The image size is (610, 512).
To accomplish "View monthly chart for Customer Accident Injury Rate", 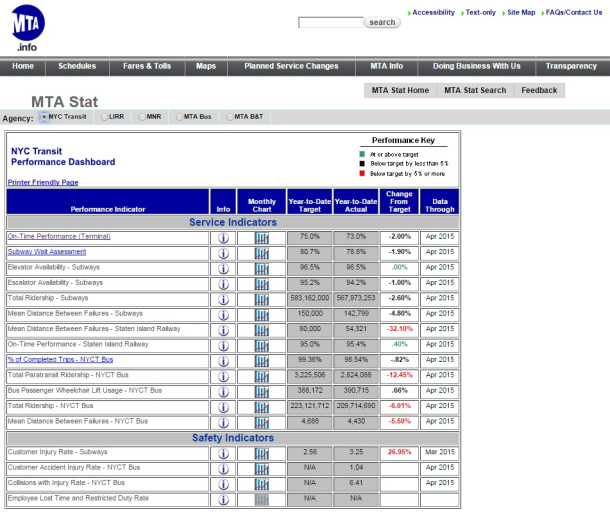I will point(261,469).
